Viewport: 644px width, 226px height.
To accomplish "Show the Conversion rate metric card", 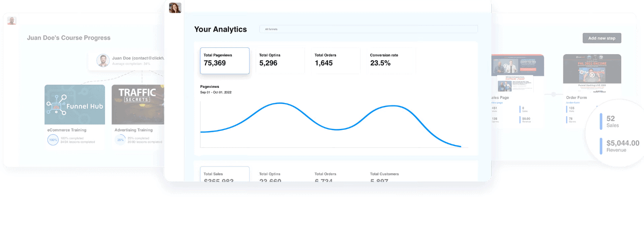I will coord(391,61).
